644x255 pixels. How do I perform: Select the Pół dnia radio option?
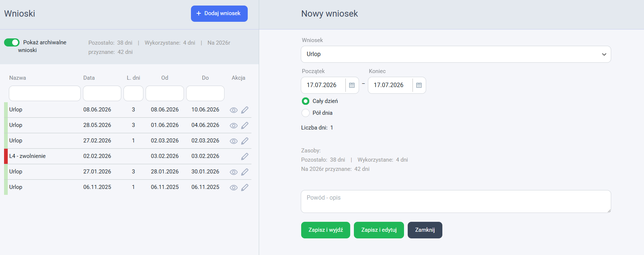pos(306,113)
